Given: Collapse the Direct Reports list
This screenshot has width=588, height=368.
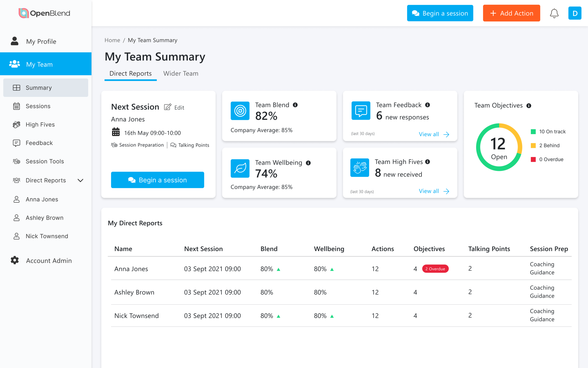Looking at the screenshot, I should point(80,180).
